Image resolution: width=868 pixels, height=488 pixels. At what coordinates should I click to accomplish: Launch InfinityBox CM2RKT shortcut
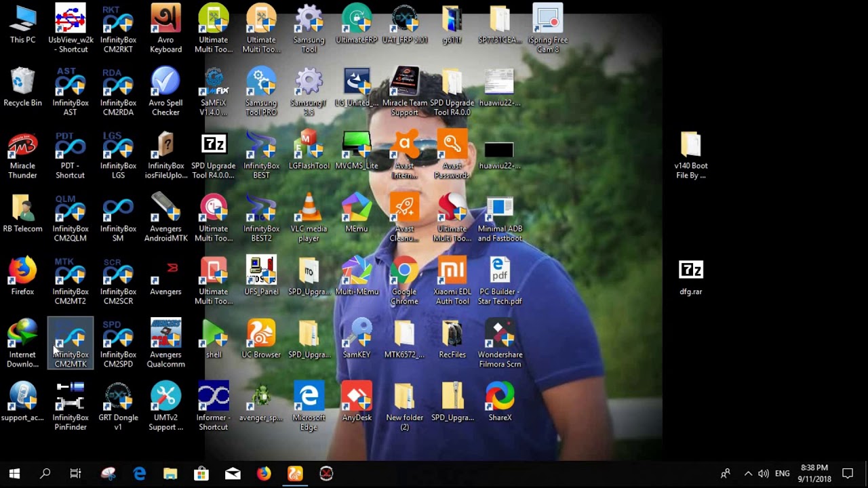118,29
